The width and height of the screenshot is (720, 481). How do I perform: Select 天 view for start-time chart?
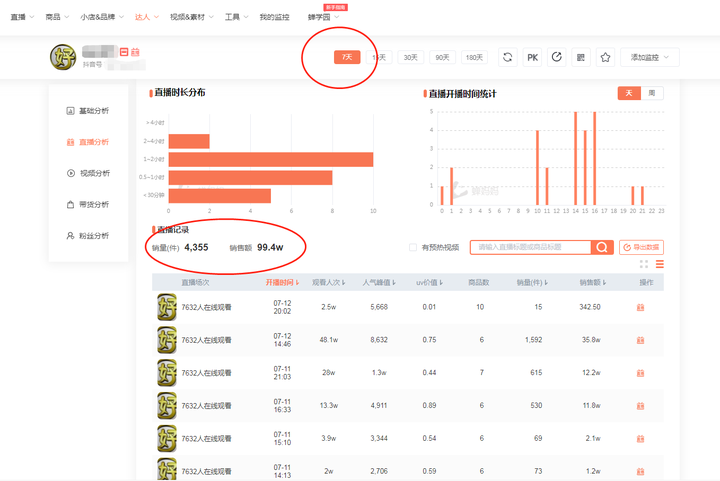tap(629, 93)
